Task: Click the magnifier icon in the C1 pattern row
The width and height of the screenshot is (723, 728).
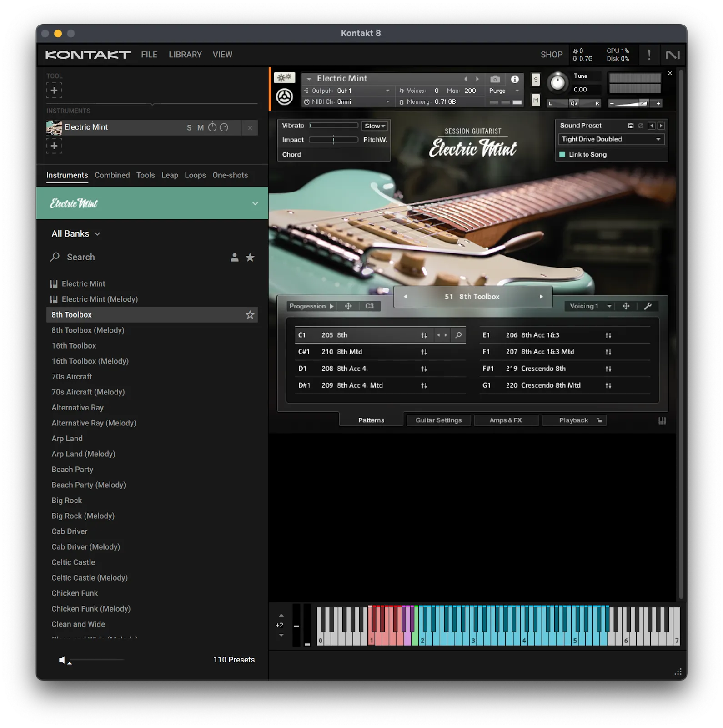Action: click(x=458, y=335)
